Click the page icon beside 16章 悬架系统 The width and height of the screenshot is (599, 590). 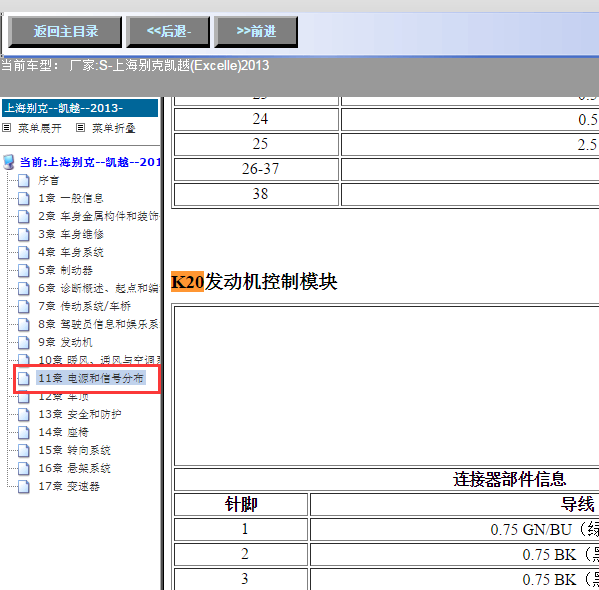pyautogui.click(x=24, y=468)
